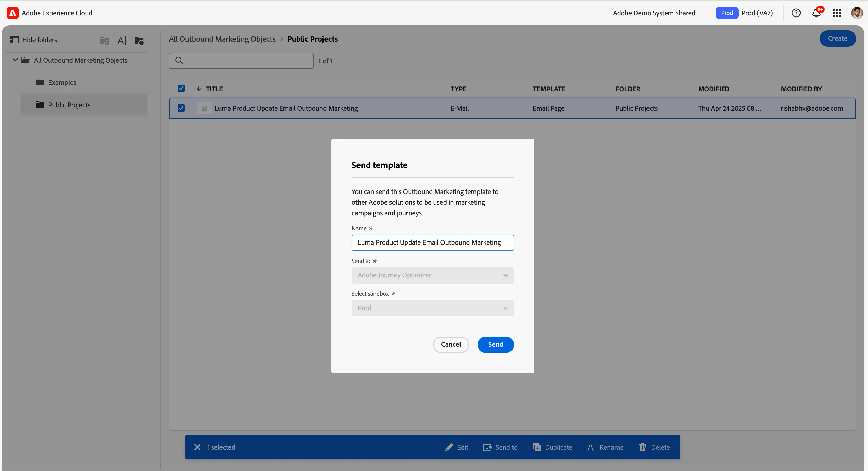Toggle the select-all header checkbox

181,88
